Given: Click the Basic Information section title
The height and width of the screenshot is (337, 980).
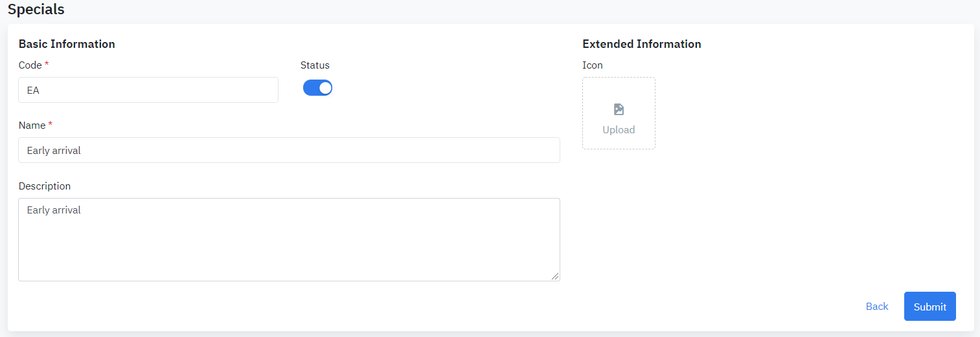Looking at the screenshot, I should (x=67, y=44).
